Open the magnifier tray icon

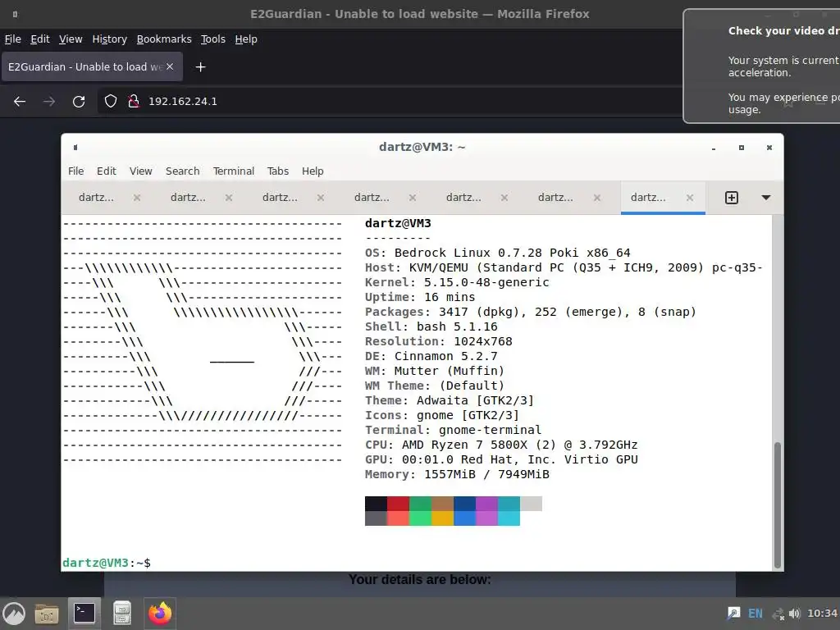click(x=733, y=614)
